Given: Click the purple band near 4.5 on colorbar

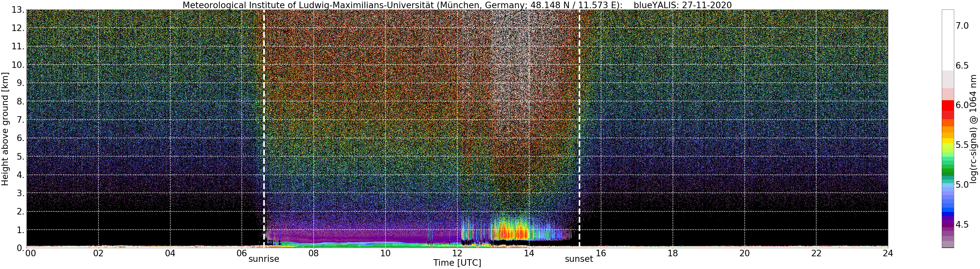Looking at the screenshot, I should [948, 225].
